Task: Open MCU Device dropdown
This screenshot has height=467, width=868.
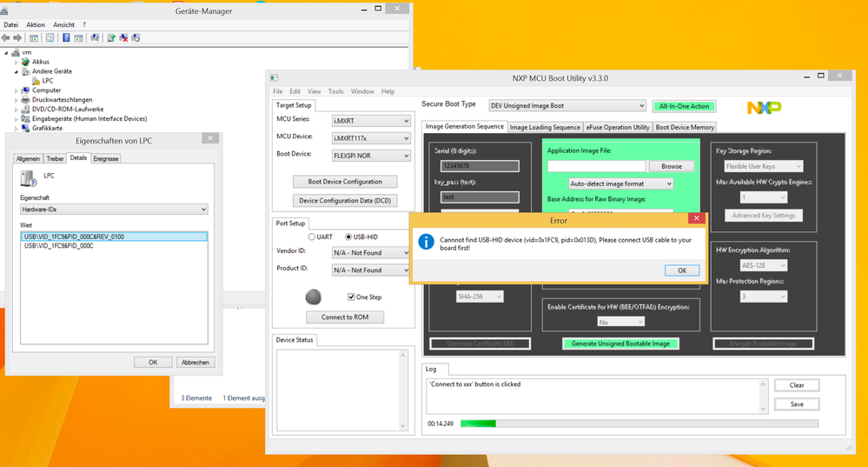Action: click(x=371, y=138)
